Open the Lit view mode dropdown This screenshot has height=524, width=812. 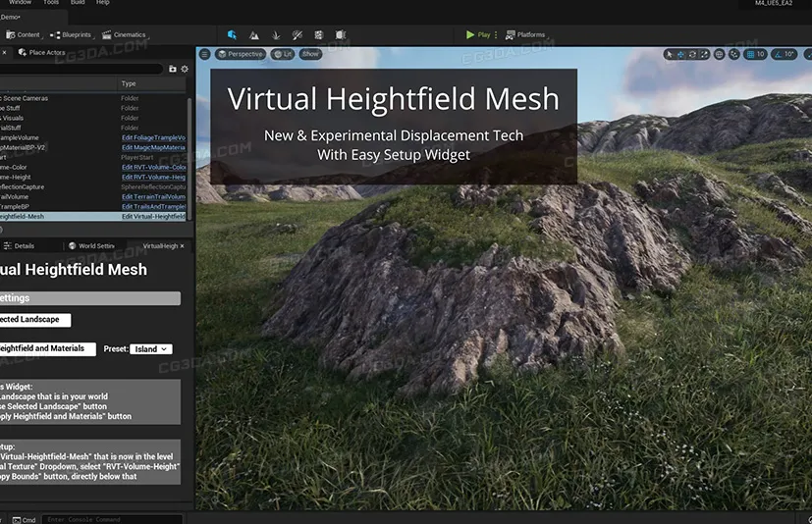283,54
